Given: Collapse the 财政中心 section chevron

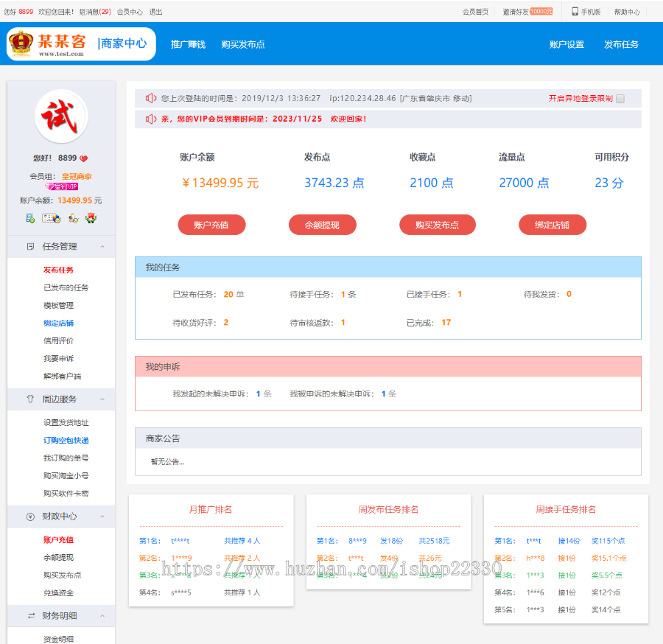Looking at the screenshot, I should [102, 517].
